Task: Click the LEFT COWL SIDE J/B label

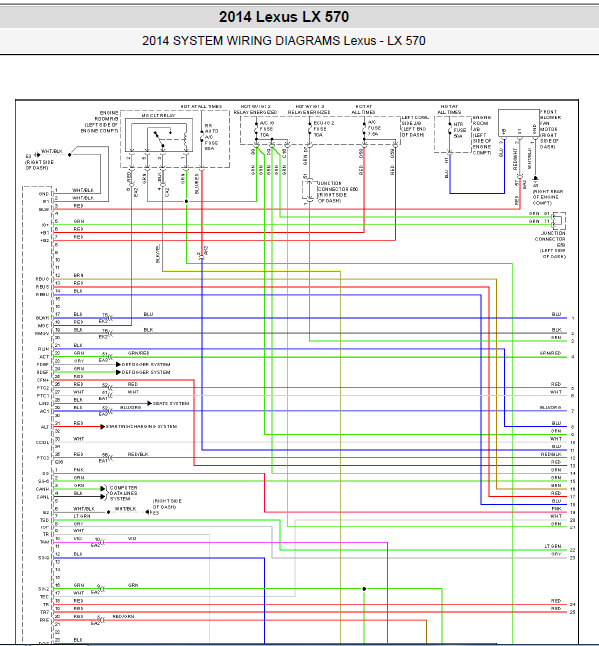Action: [x=415, y=126]
